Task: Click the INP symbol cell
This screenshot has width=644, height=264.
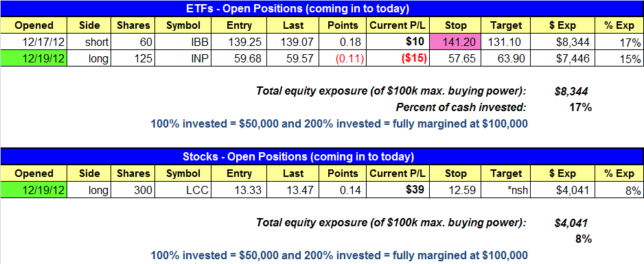Action: (x=183, y=58)
